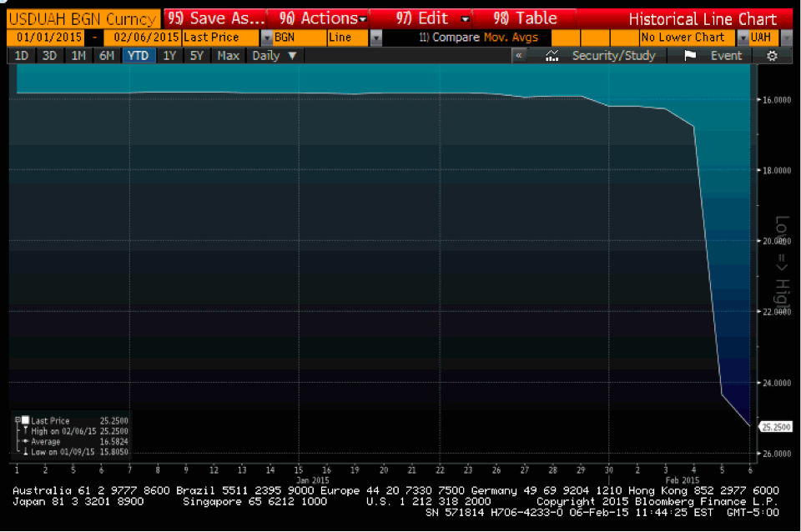Image resolution: width=801 pixels, height=532 pixels.
Task: Expand the No Lower Chart dropdown arrow
Action: click(x=743, y=38)
